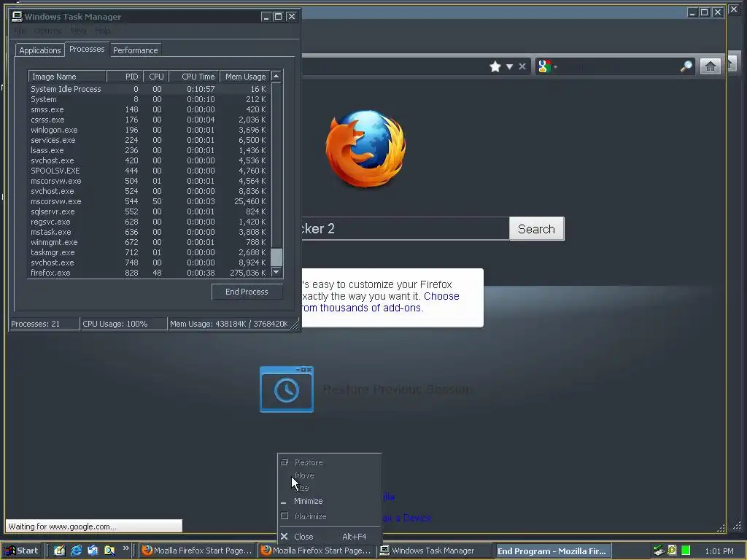Click the Firefox Home button

coord(710,66)
